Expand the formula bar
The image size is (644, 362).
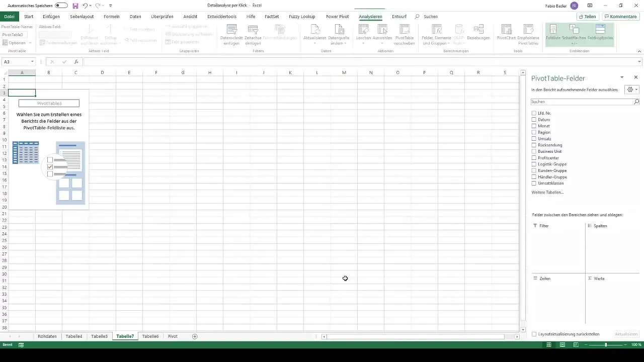[639, 62]
